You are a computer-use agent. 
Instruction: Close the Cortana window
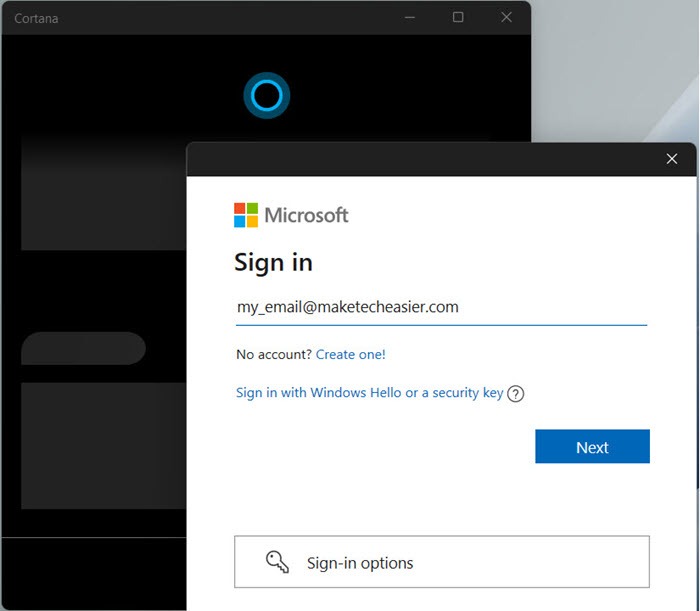click(x=506, y=17)
